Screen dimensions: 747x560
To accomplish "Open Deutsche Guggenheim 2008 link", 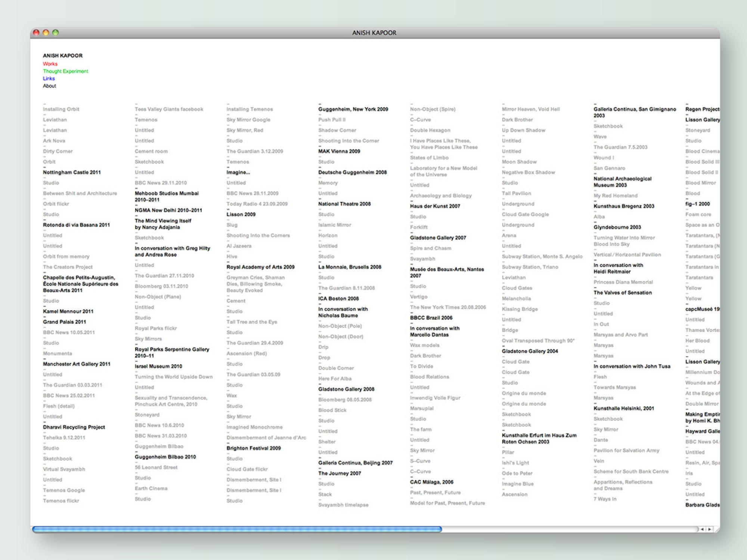I will pos(352,172).
